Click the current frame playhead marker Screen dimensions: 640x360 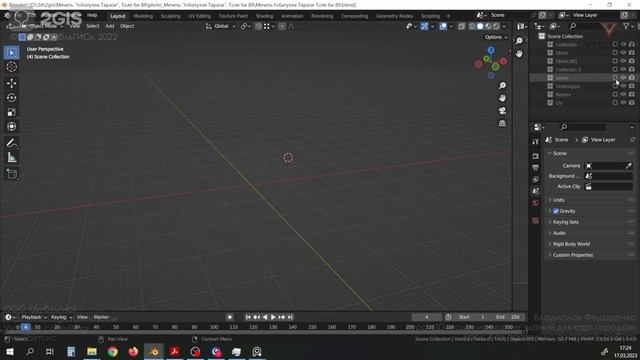pyautogui.click(x=25, y=327)
